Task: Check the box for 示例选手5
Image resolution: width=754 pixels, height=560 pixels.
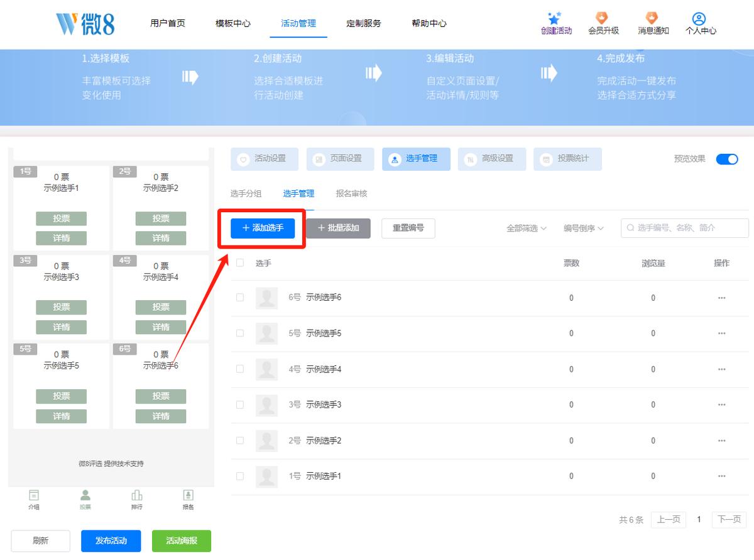Action: 240,333
